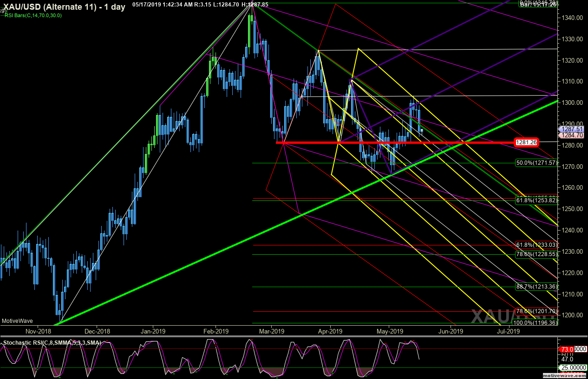Click Jun-2019 on the time axis

coord(450,331)
